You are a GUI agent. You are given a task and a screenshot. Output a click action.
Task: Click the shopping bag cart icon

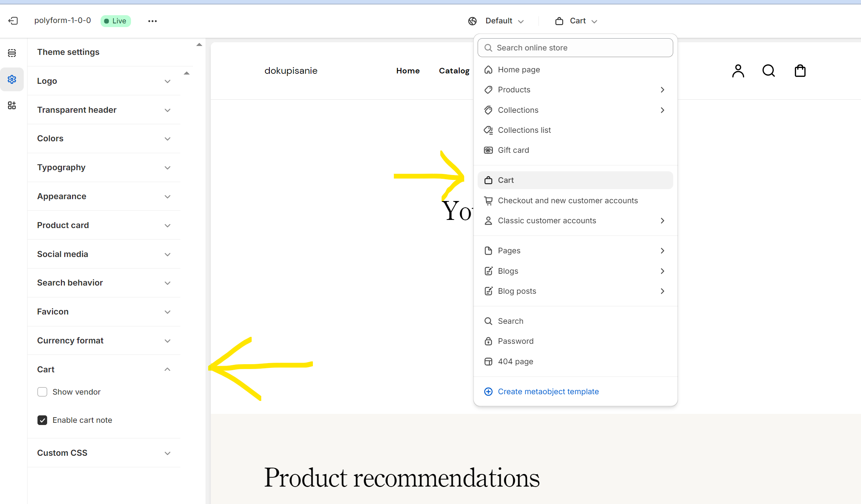[x=800, y=70]
